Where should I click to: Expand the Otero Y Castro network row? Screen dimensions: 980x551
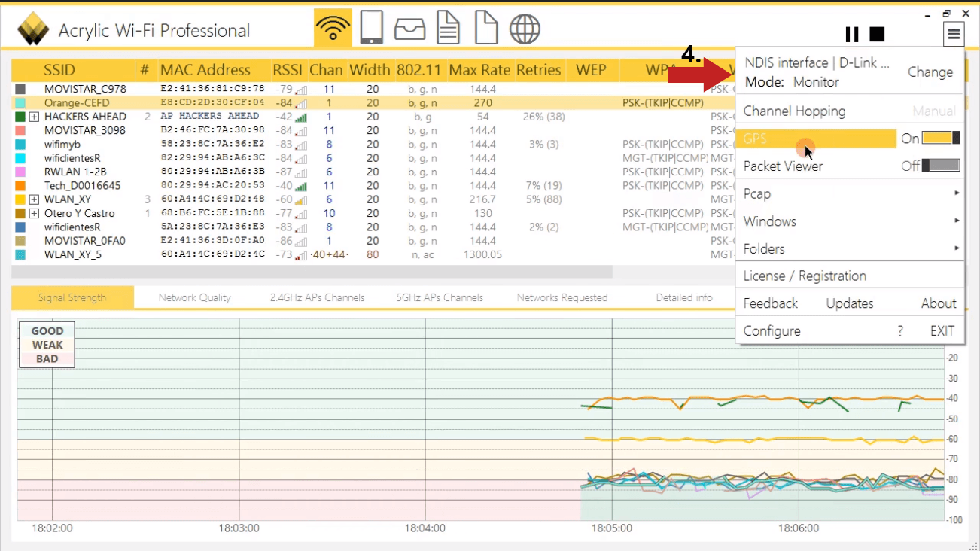coord(34,214)
